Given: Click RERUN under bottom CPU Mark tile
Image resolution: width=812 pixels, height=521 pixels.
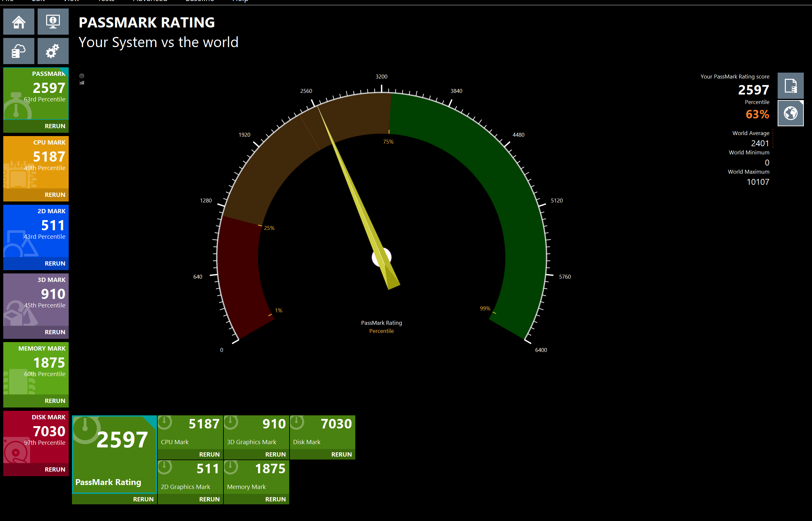Looking at the screenshot, I should click(190, 455).
